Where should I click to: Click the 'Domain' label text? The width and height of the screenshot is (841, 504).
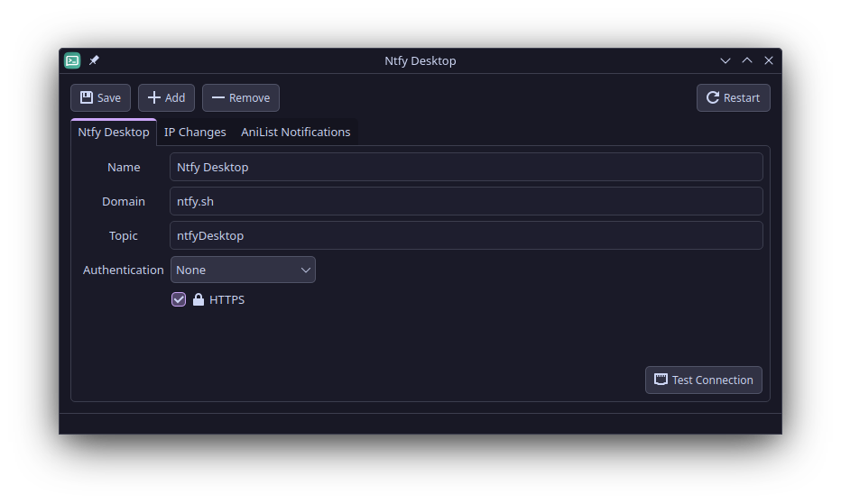point(124,201)
